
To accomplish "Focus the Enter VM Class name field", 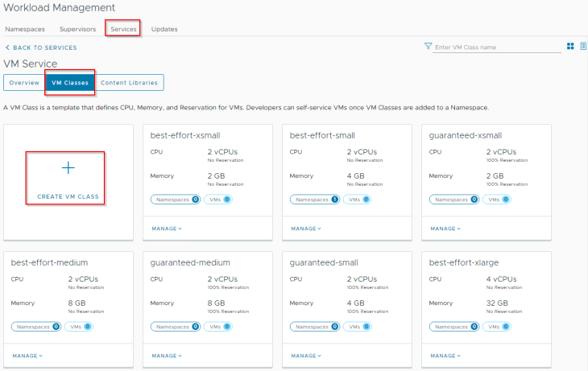I will [x=496, y=47].
